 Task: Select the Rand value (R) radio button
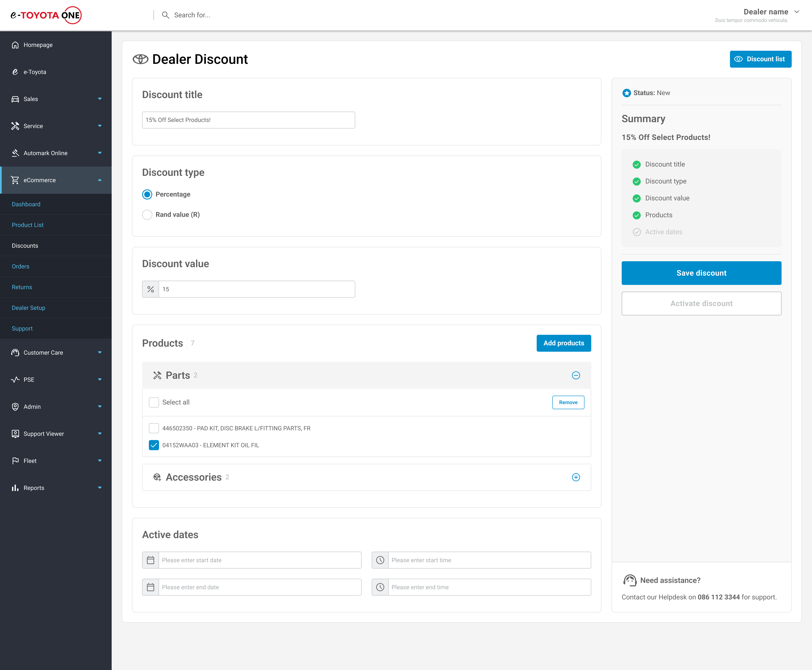(x=147, y=215)
